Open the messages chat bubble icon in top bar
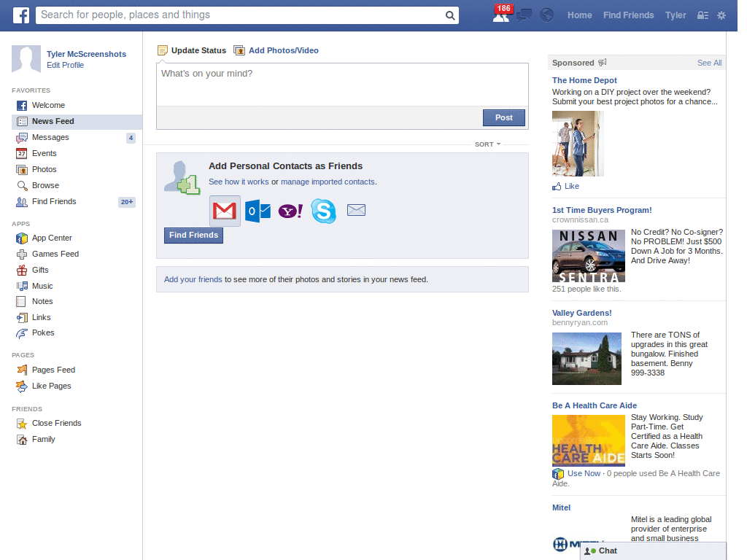Screen dimensions: 747x560 point(524,15)
